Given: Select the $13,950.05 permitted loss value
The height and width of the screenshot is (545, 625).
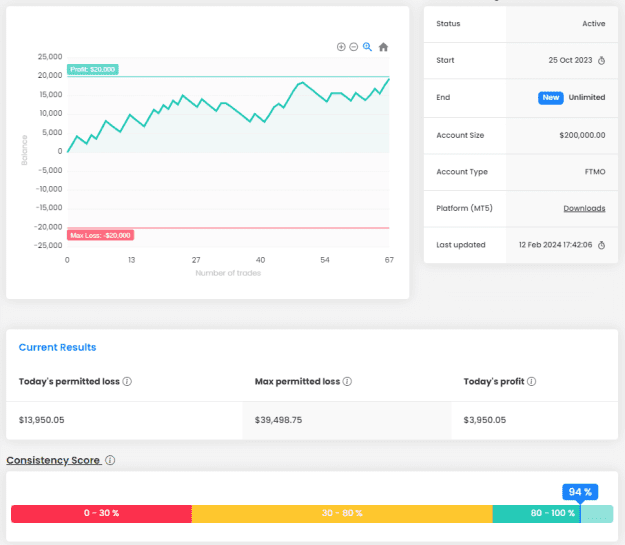Looking at the screenshot, I should 41,420.
